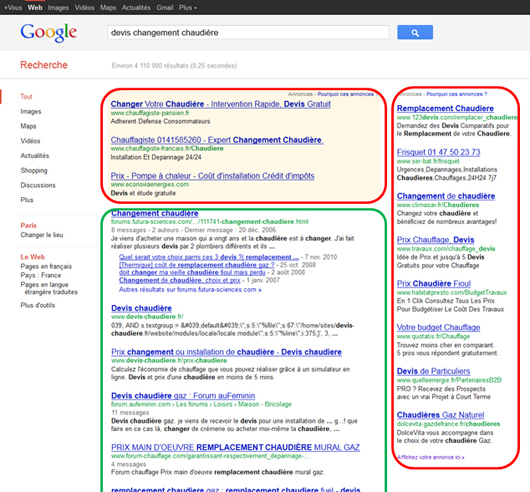Click the 'Le Web' heading in sidebar
530x492 pixels.
point(32,257)
